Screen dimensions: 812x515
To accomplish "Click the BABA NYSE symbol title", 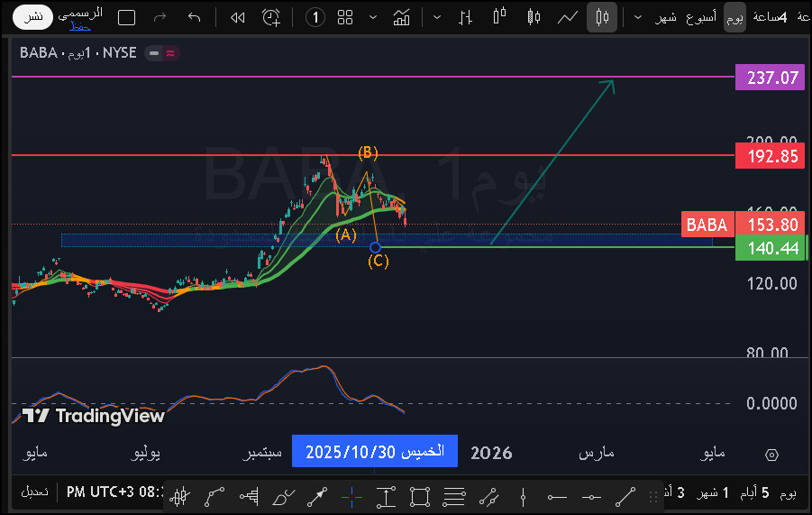I will [x=78, y=53].
